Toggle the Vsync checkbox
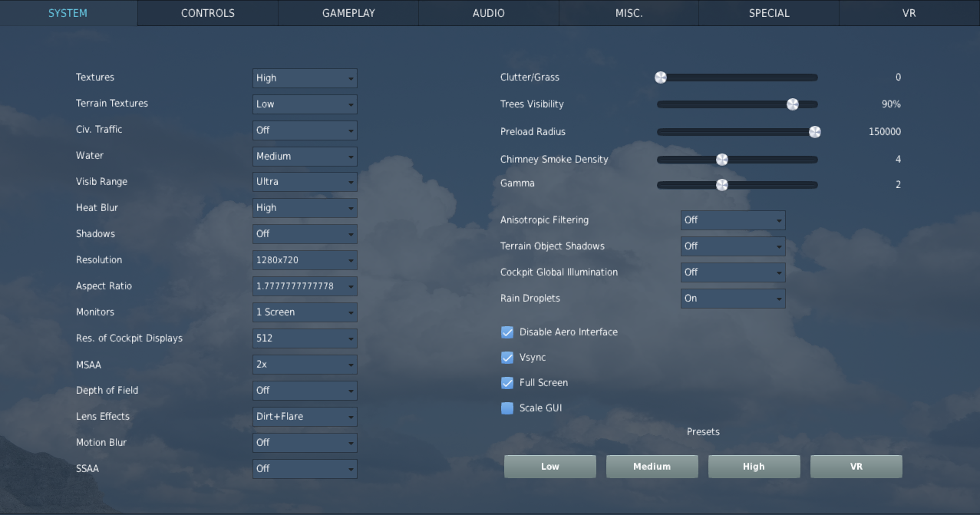980x515 pixels. (x=507, y=358)
